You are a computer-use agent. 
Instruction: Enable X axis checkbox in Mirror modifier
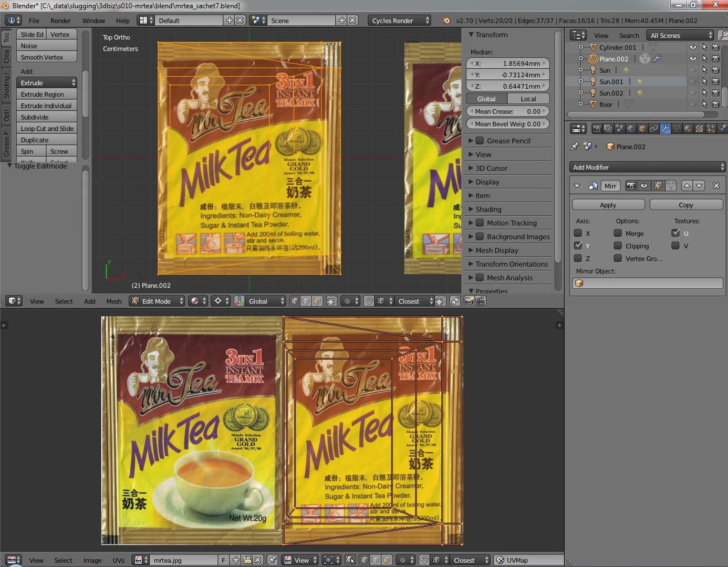coord(578,233)
